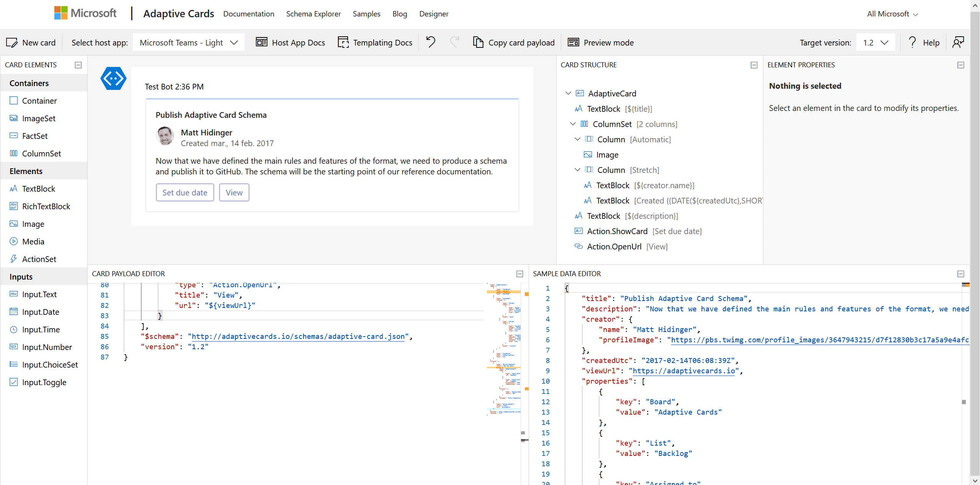Select the Container element icon

(14, 101)
